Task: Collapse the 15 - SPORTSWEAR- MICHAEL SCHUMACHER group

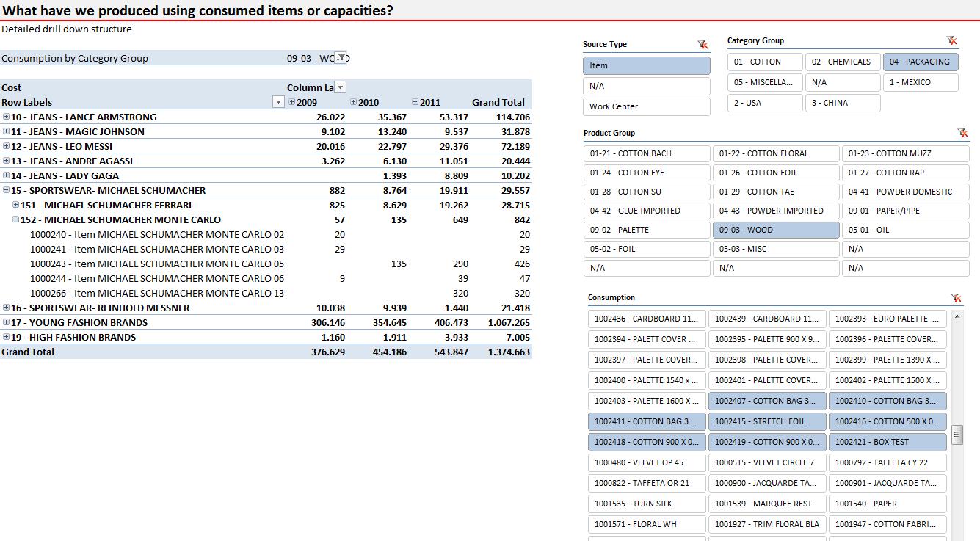Action: pos(7,190)
